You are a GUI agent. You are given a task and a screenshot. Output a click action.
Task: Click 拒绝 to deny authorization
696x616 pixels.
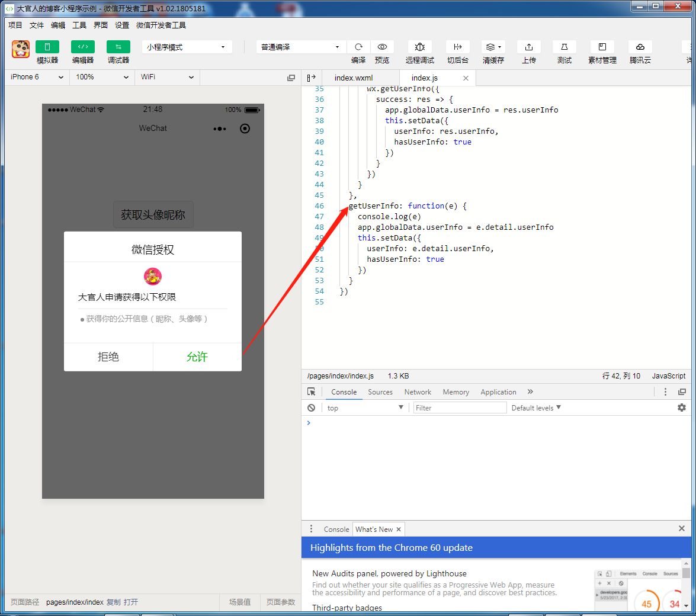pos(108,357)
